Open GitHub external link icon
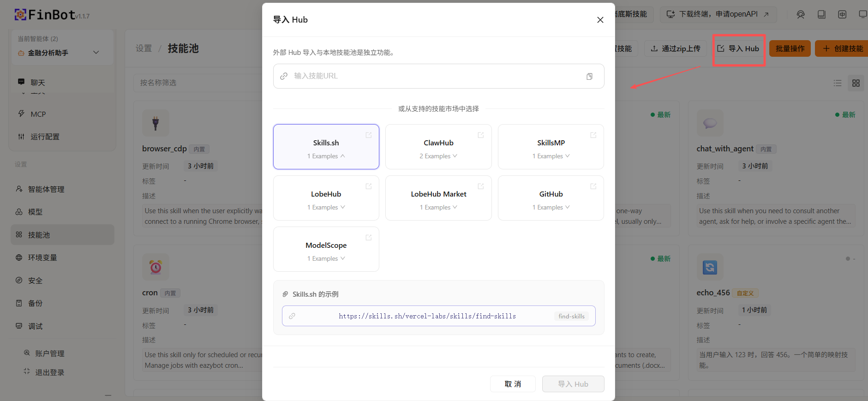868x401 pixels. point(593,186)
